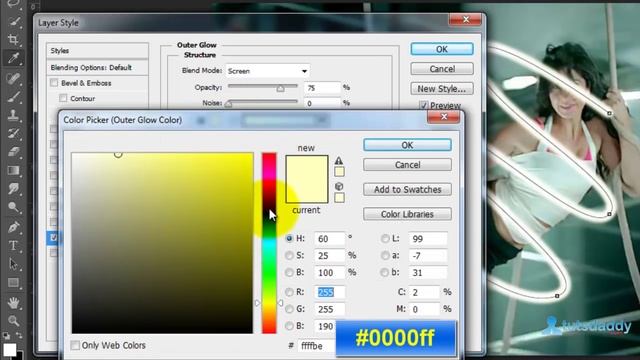Click inside the yellow color field

[x=162, y=243]
